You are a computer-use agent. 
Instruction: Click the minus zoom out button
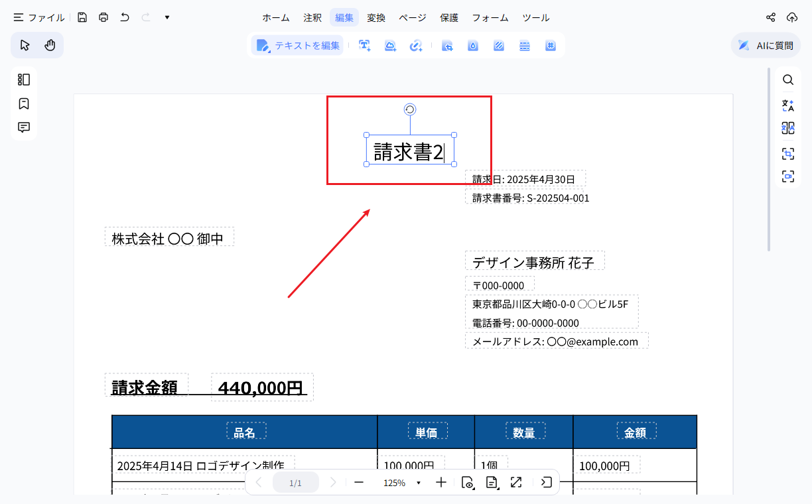click(359, 483)
